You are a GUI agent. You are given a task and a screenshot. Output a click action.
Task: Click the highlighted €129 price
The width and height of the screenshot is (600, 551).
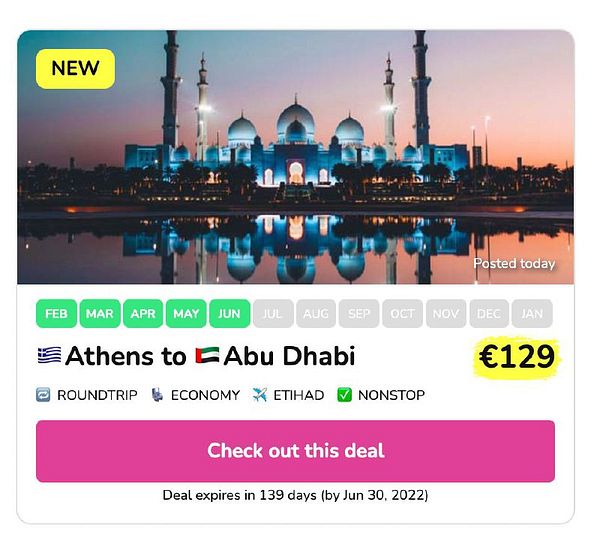517,356
